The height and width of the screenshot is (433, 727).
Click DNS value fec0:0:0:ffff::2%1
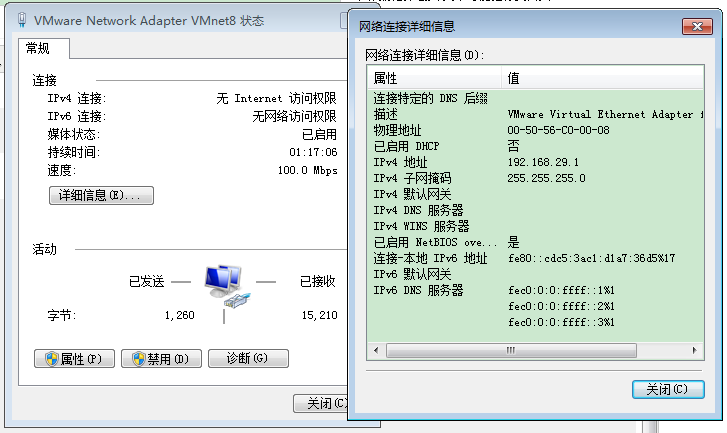[561, 306]
